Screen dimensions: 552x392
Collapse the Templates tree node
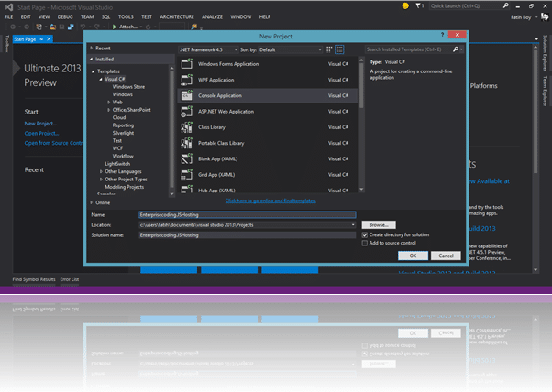(x=94, y=71)
